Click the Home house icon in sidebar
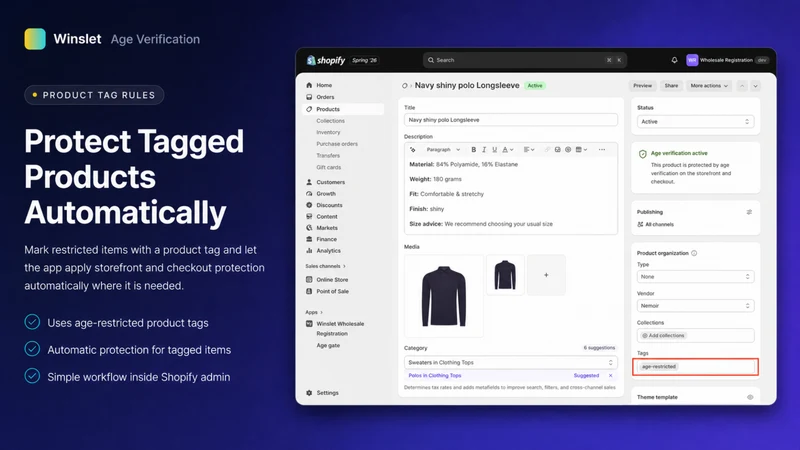Image resolution: width=800 pixels, height=450 pixels. point(309,85)
